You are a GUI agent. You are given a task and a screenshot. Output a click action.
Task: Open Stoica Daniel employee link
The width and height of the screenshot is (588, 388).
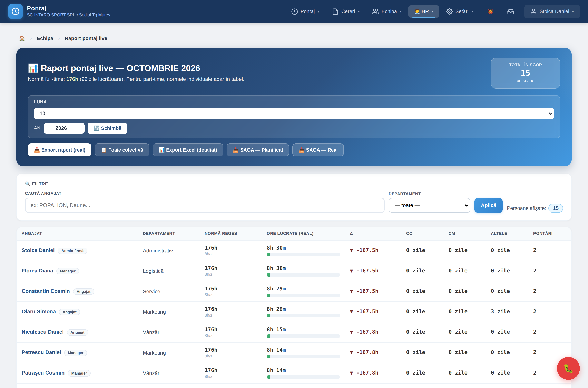(x=38, y=250)
